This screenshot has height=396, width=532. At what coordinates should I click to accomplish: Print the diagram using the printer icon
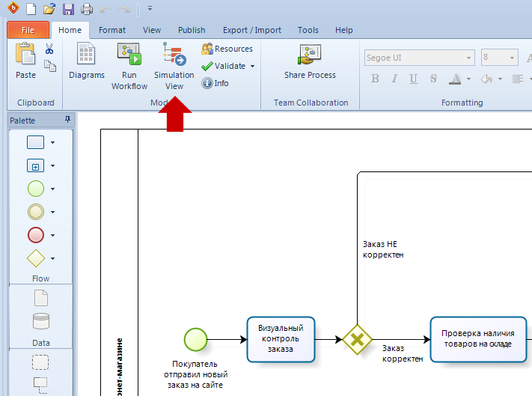point(87,9)
